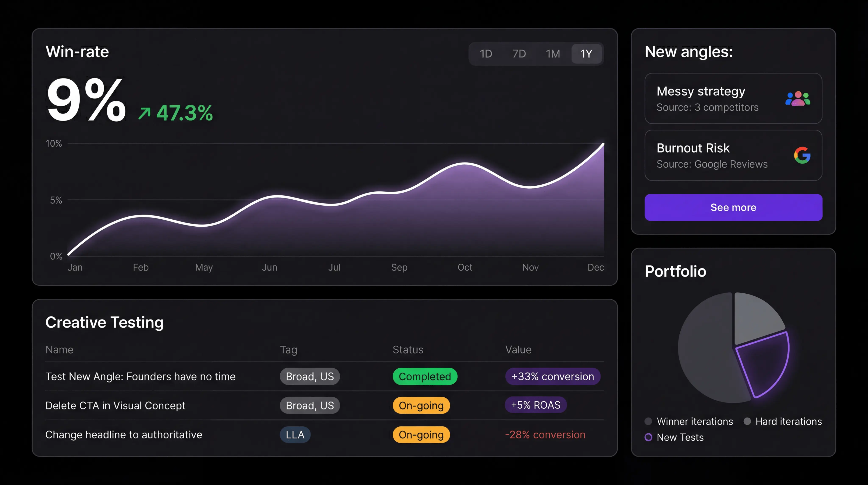Image resolution: width=868 pixels, height=485 pixels.
Task: Select the 1Y time range
Action: click(x=586, y=54)
